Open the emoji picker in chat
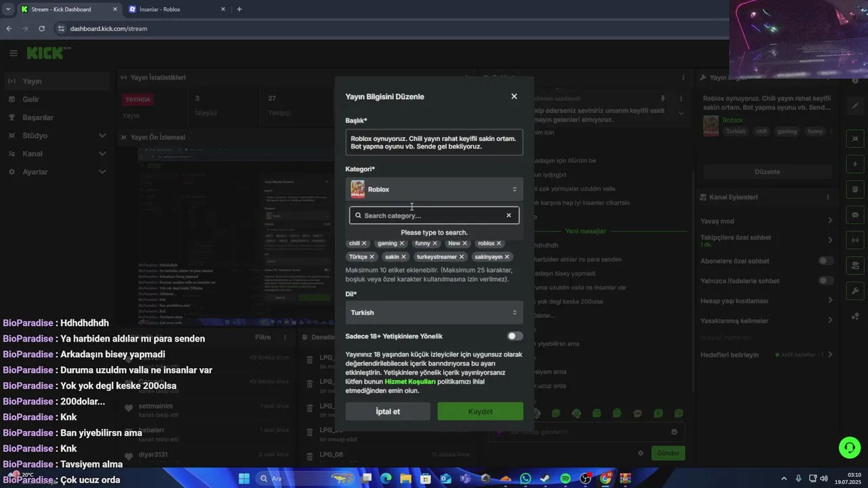The width and height of the screenshot is (868, 488). (674, 432)
